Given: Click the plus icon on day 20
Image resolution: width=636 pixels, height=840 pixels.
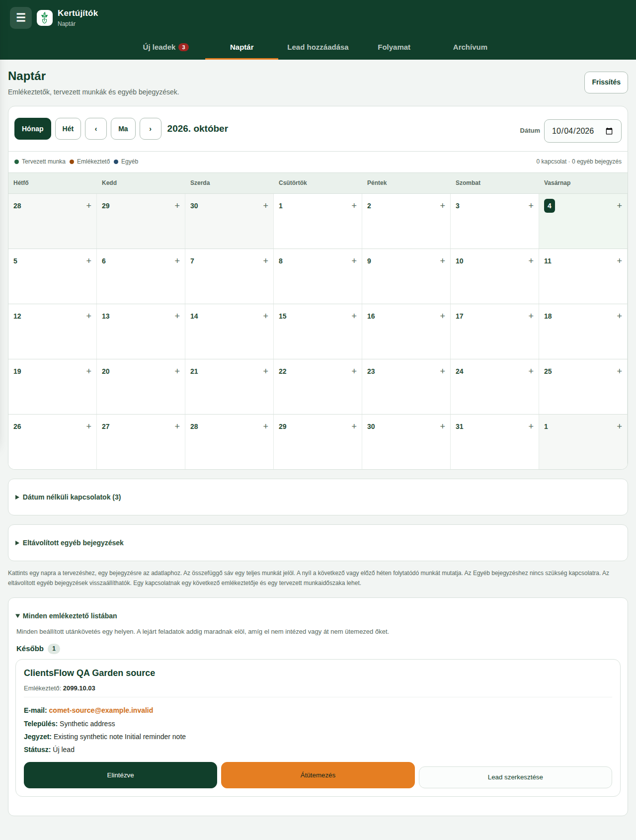Looking at the screenshot, I should click(x=177, y=371).
